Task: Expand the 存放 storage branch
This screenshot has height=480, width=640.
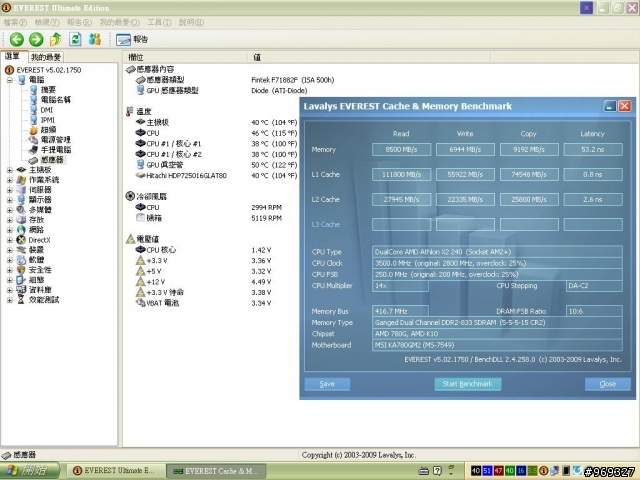Action: tap(10, 220)
